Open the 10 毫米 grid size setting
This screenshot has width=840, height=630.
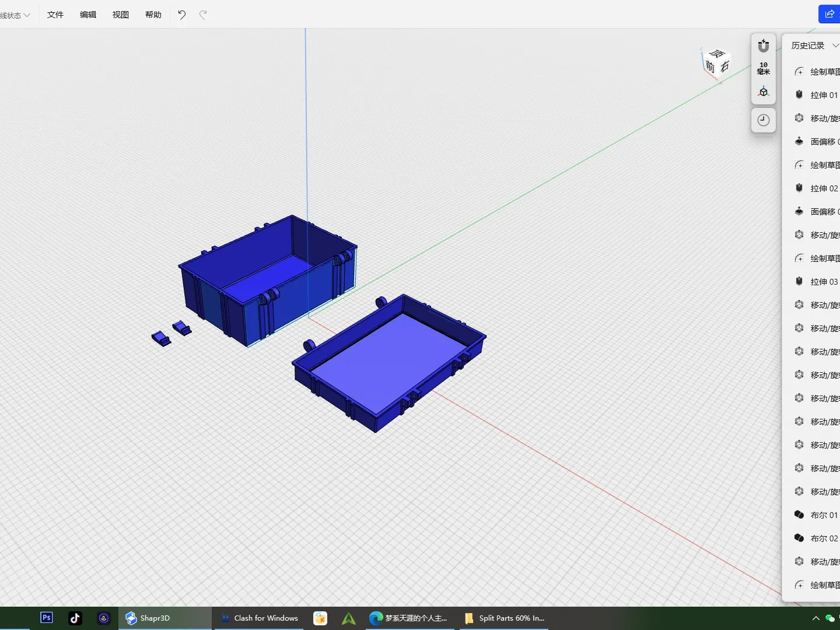[763, 68]
